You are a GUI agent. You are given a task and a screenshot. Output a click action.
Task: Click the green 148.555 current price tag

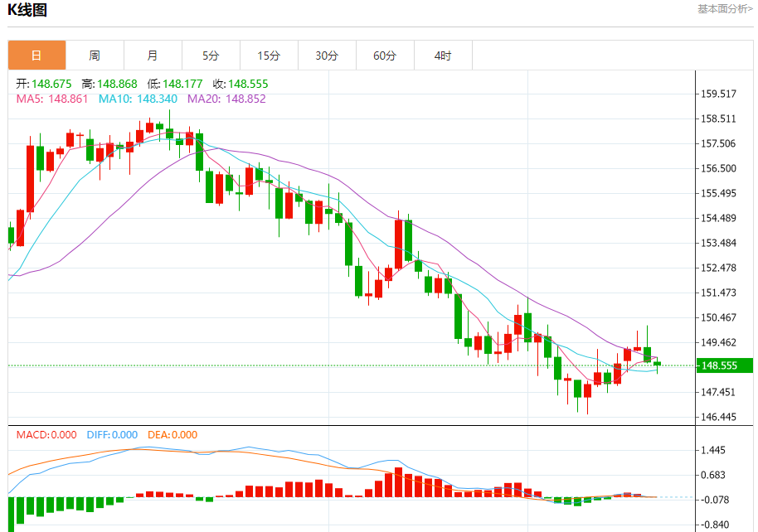(724, 365)
